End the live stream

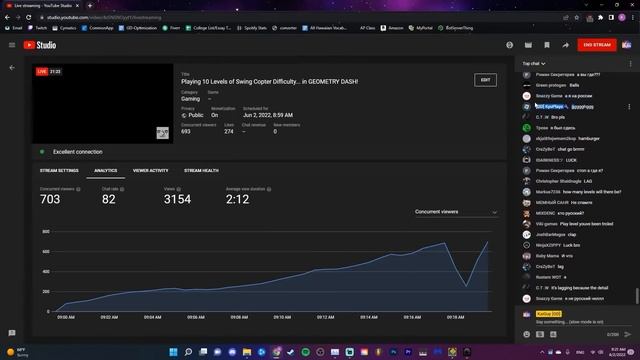point(597,45)
